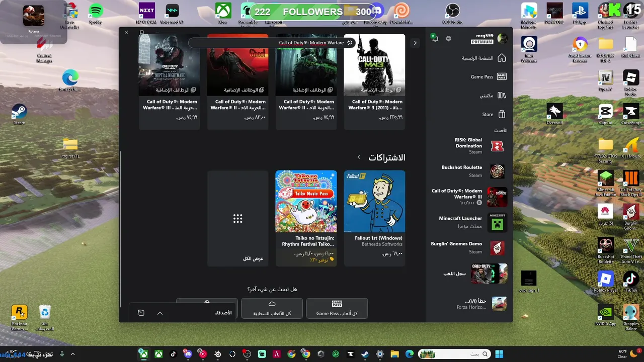644x362 pixels.
Task: Open the trg.rar (1) desktop file
Action: coord(70,148)
